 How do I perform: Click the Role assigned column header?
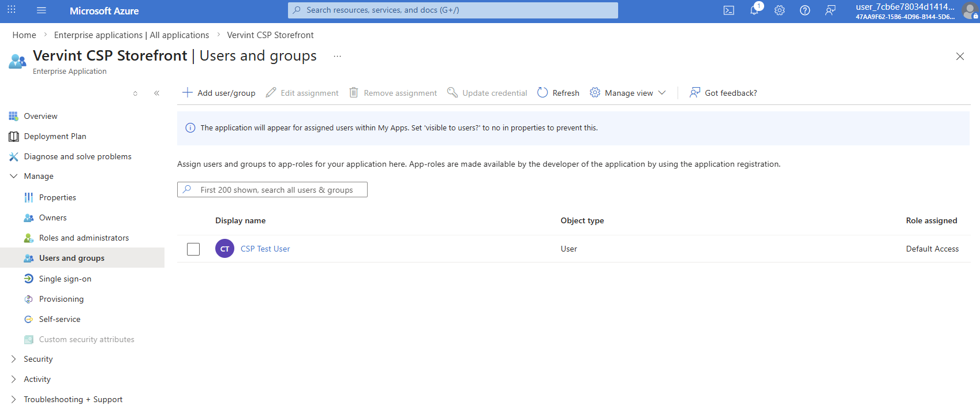tap(932, 220)
